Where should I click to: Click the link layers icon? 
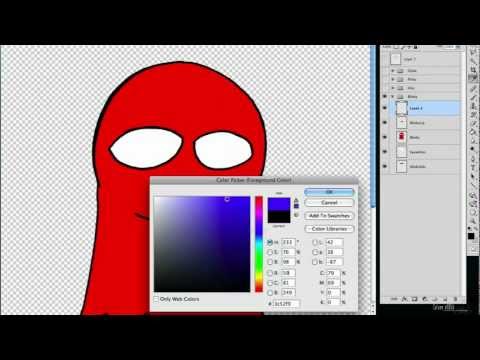[394, 299]
